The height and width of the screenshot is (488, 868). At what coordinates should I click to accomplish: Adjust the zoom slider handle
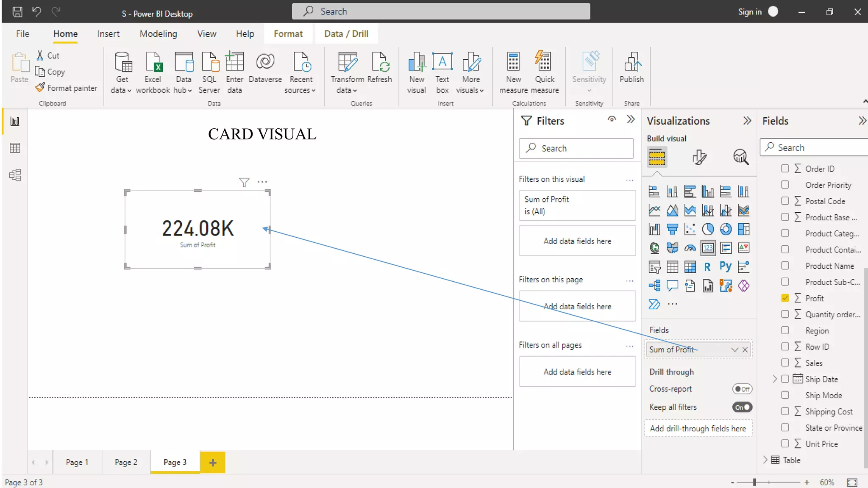pyautogui.click(x=754, y=482)
